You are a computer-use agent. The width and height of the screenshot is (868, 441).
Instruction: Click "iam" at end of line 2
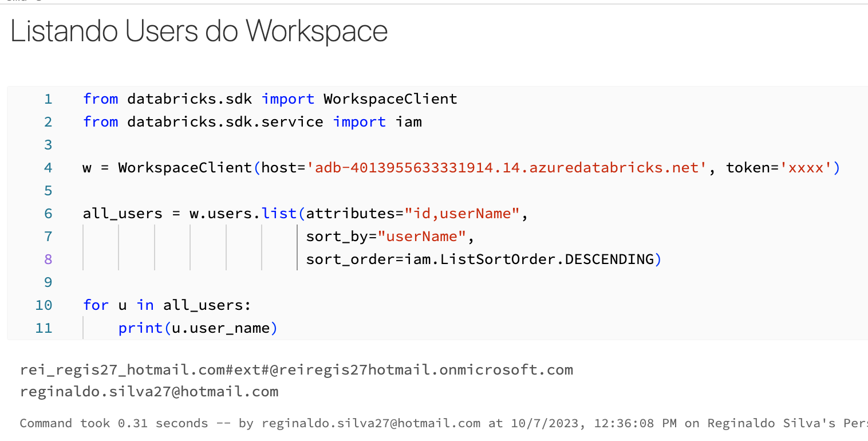click(409, 122)
